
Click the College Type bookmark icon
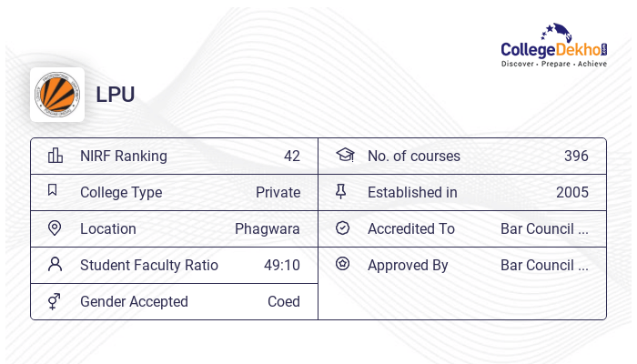click(53, 191)
